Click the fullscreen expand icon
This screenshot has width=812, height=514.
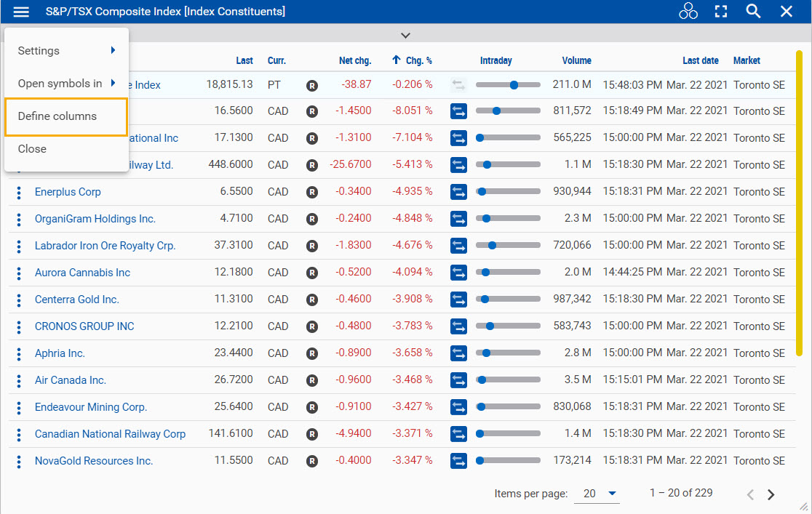pyautogui.click(x=720, y=11)
